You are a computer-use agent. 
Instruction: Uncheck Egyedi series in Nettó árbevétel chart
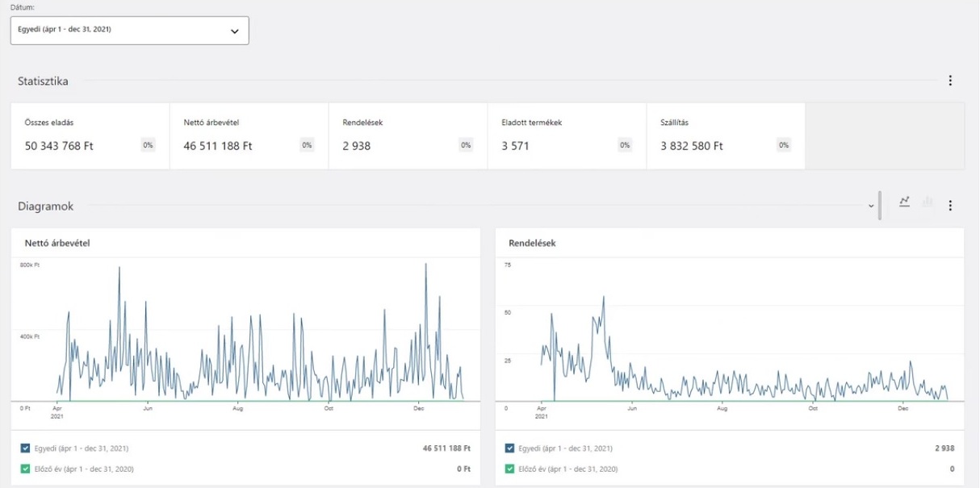click(x=25, y=448)
